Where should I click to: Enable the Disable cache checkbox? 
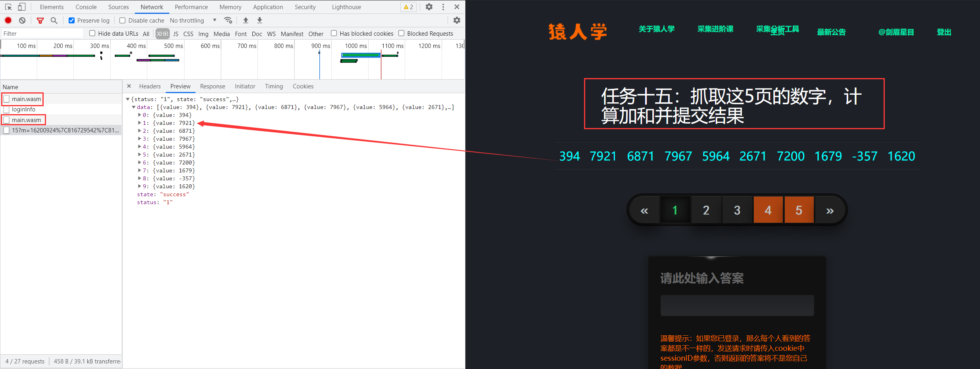[123, 21]
